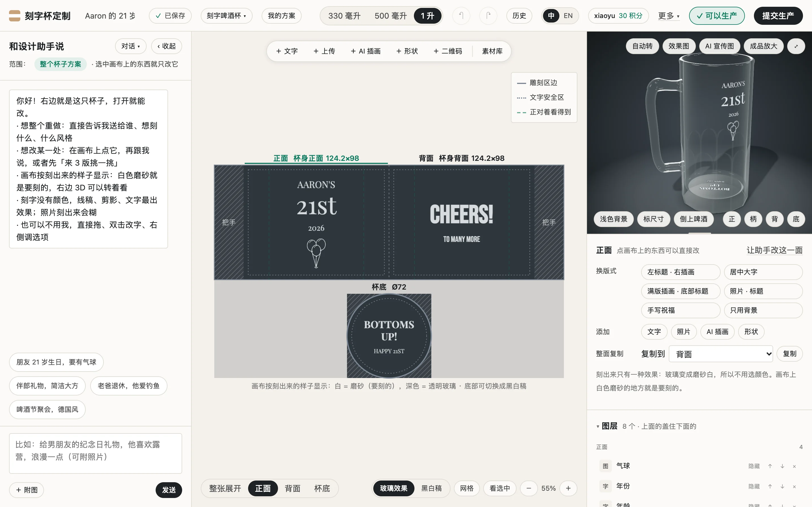Image resolution: width=812 pixels, height=507 pixels.
Task: Delete the 年份 layer with its x icon
Action: tap(794, 486)
